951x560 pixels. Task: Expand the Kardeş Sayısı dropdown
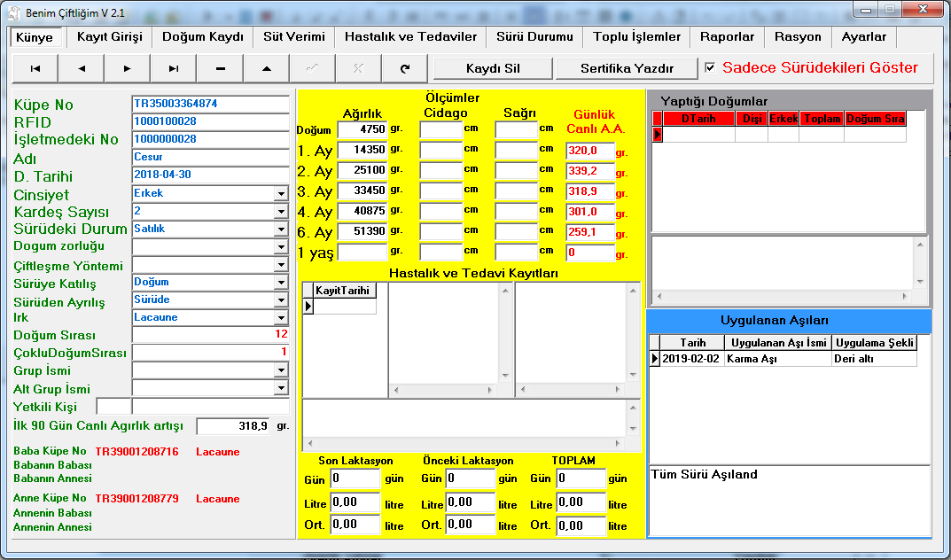[x=281, y=211]
